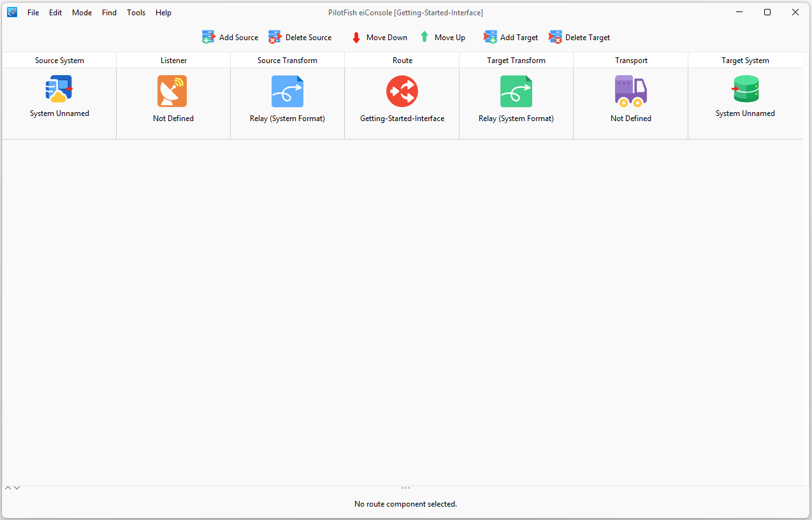Minimize the eiConsole window
This screenshot has width=812, height=520.
click(739, 12)
